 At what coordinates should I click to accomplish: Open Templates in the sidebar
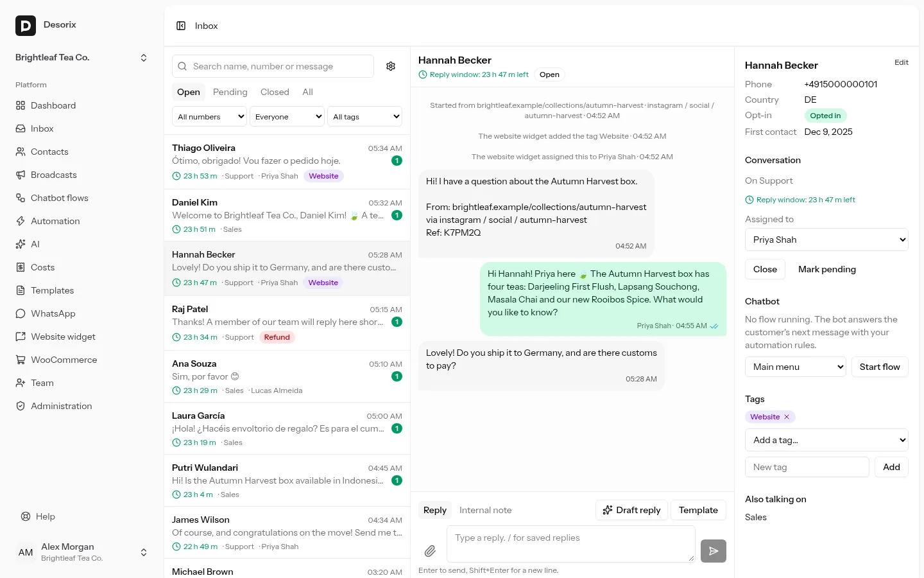tap(82, 290)
